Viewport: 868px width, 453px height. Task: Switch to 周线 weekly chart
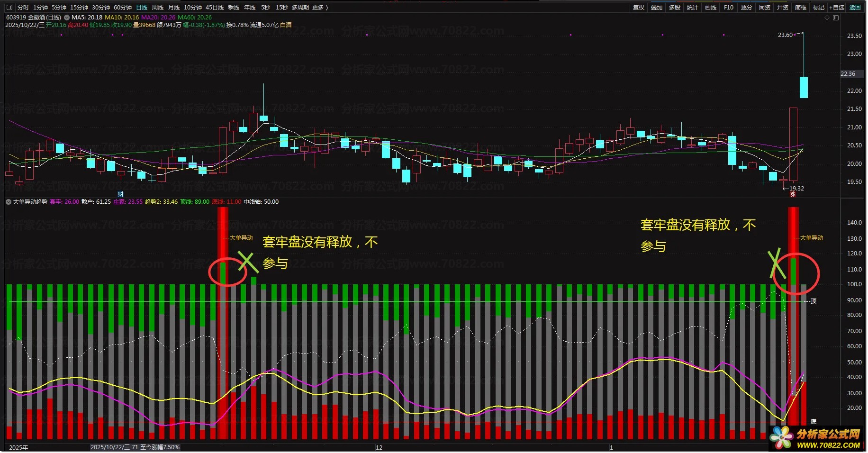pyautogui.click(x=158, y=8)
